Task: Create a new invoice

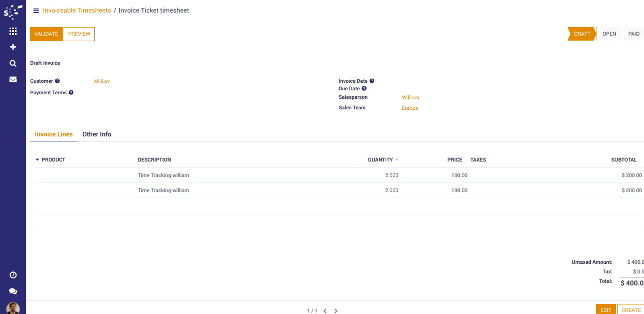Action: [x=631, y=310]
